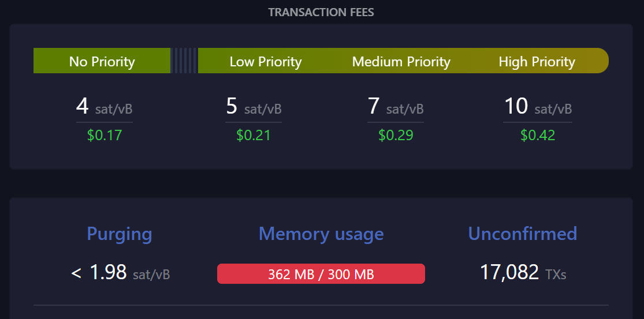Viewport: 644px width, 319px height.
Task: Click the No Priority fee bar
Action: (x=102, y=61)
